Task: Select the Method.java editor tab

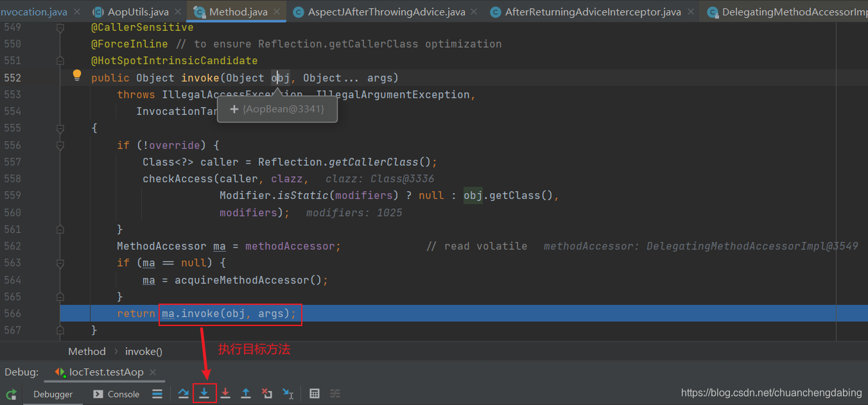Action: [238, 12]
